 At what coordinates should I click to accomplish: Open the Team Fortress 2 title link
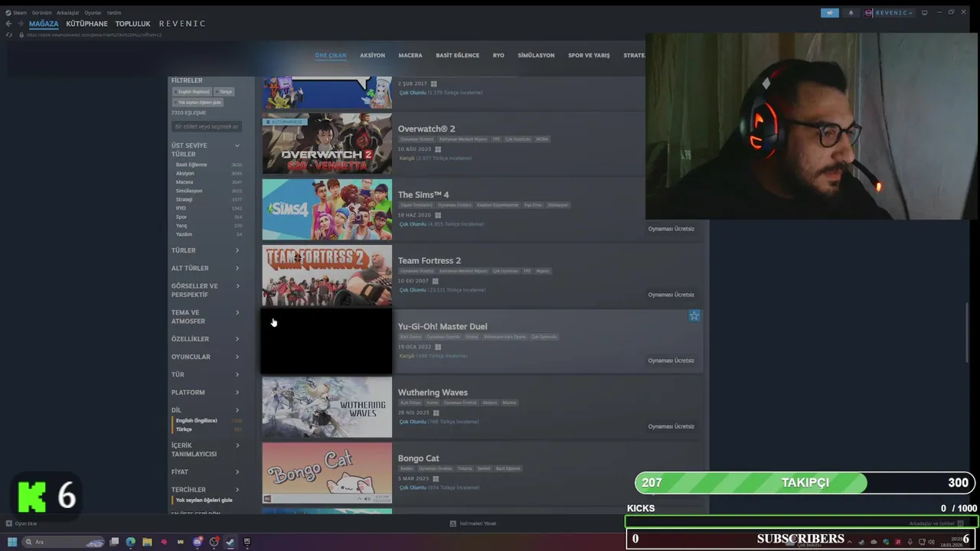pos(430,260)
